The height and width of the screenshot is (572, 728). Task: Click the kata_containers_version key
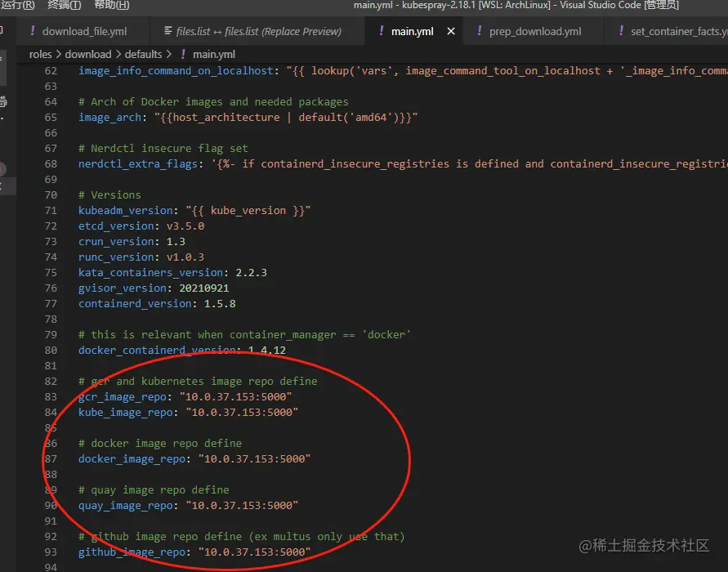tap(150, 273)
